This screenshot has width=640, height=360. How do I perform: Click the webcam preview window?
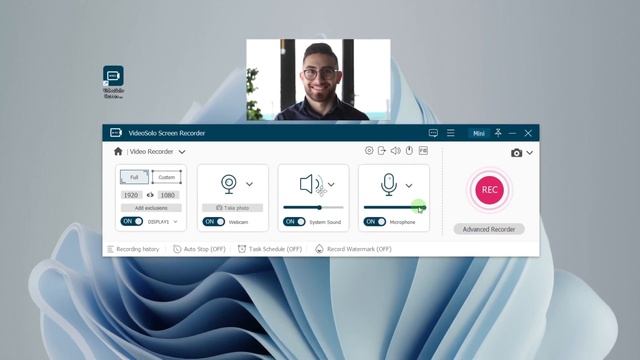coord(318,80)
